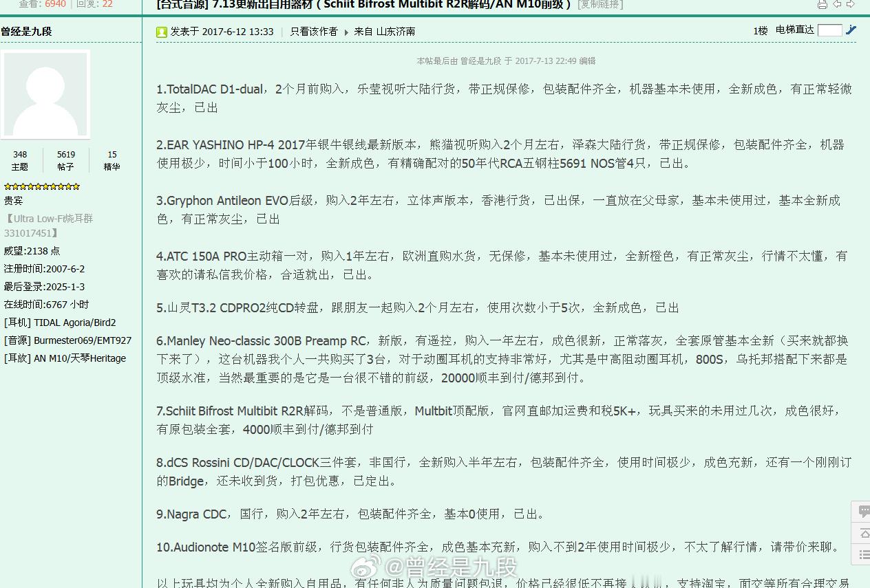Click the 1楼 floor label

tap(760, 31)
